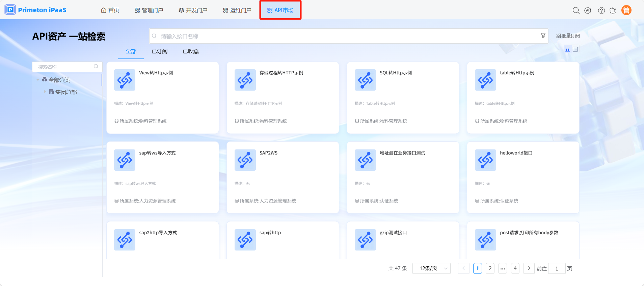Click the filter funnel icon in search bar

pyautogui.click(x=543, y=35)
